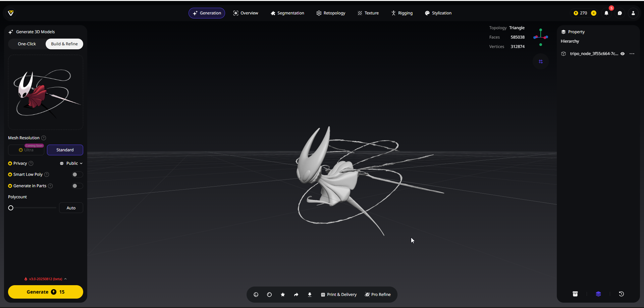The image size is (644, 308).
Task: Click the shaded sphere render icon
Action: click(x=269, y=295)
